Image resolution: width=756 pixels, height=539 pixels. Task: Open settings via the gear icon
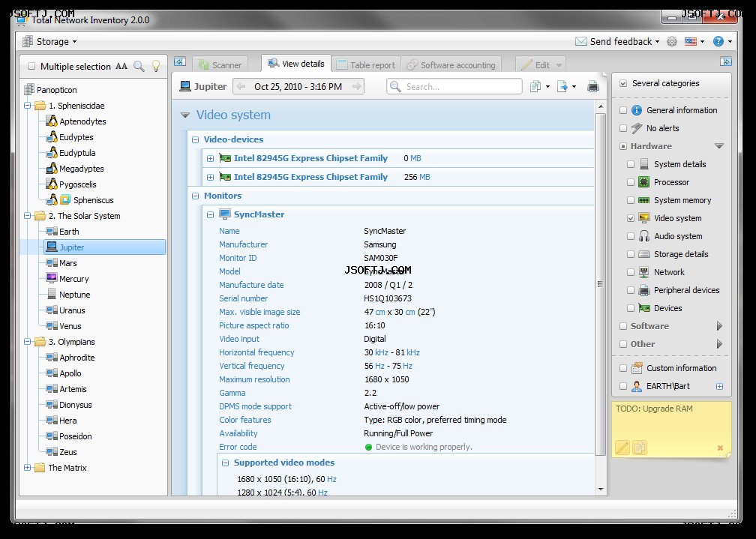pos(672,41)
